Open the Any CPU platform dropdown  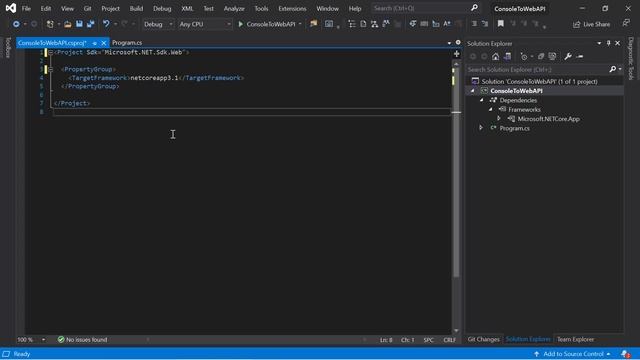tap(205, 24)
